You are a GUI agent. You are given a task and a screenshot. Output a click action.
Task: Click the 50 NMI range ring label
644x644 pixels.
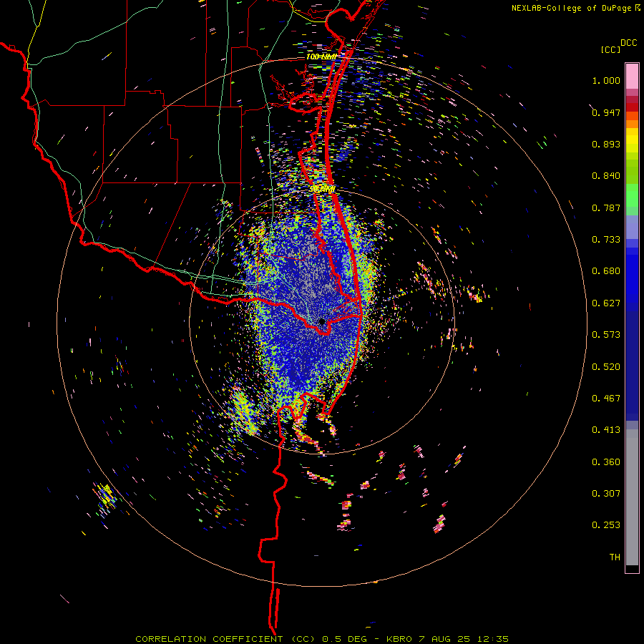(322, 190)
